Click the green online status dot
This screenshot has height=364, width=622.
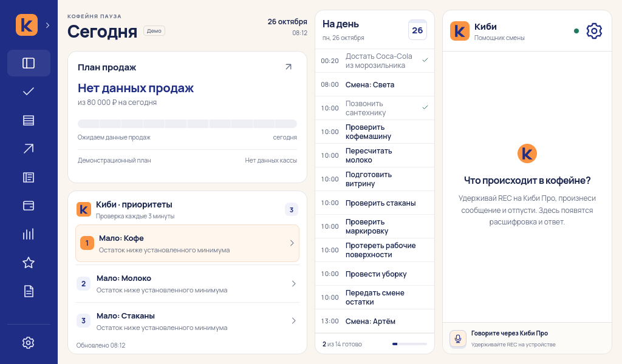tap(576, 31)
